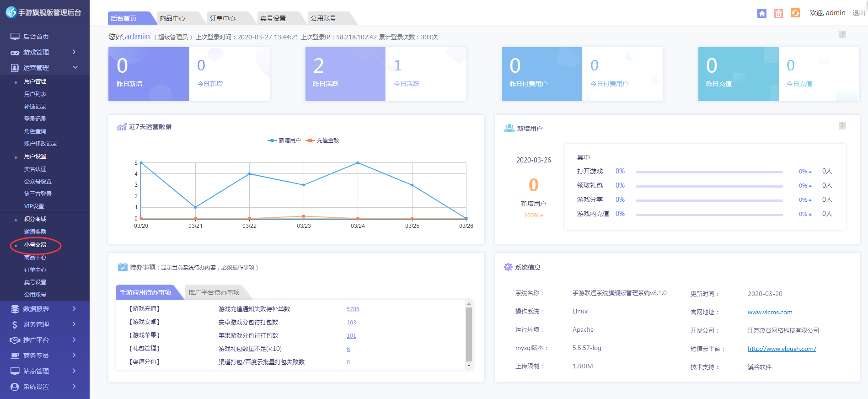Click the todo list scrollbar down arrow

click(469, 366)
